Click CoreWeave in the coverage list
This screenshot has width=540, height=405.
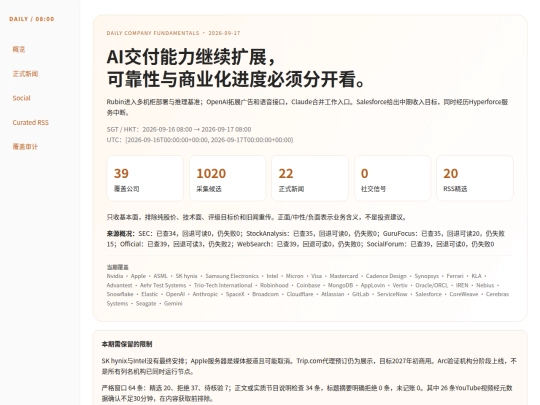pyautogui.click(x=464, y=294)
